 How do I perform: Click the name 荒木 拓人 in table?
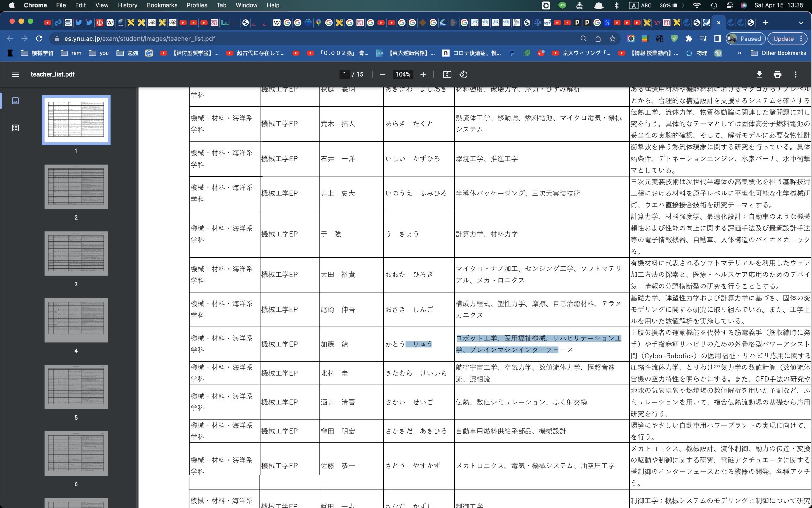click(x=337, y=124)
